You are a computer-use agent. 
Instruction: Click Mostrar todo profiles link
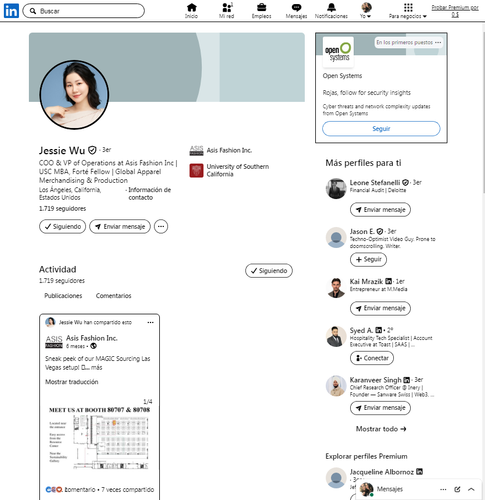(381, 429)
